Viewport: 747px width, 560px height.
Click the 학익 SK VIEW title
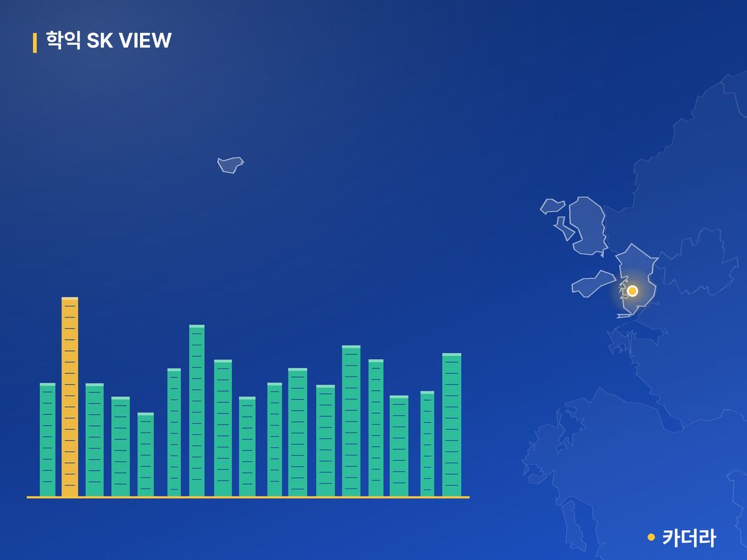[109, 41]
